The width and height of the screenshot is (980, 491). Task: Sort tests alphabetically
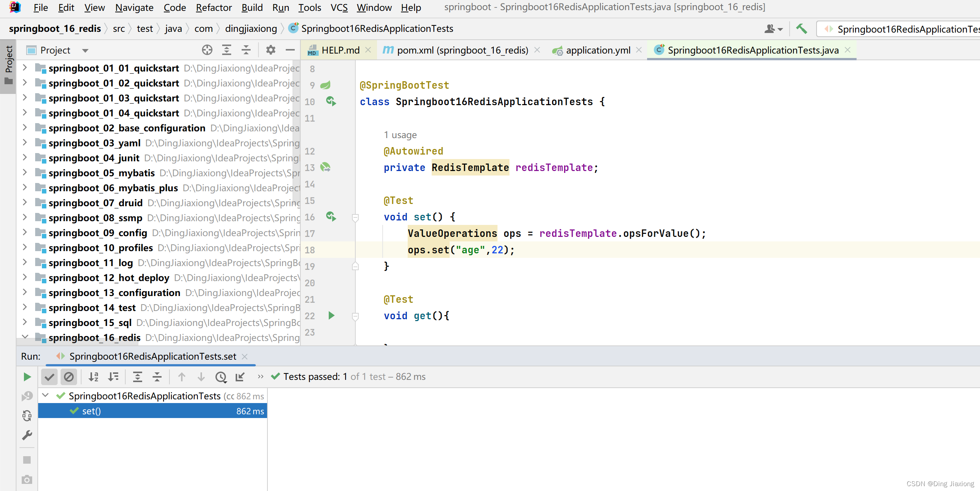pyautogui.click(x=93, y=377)
